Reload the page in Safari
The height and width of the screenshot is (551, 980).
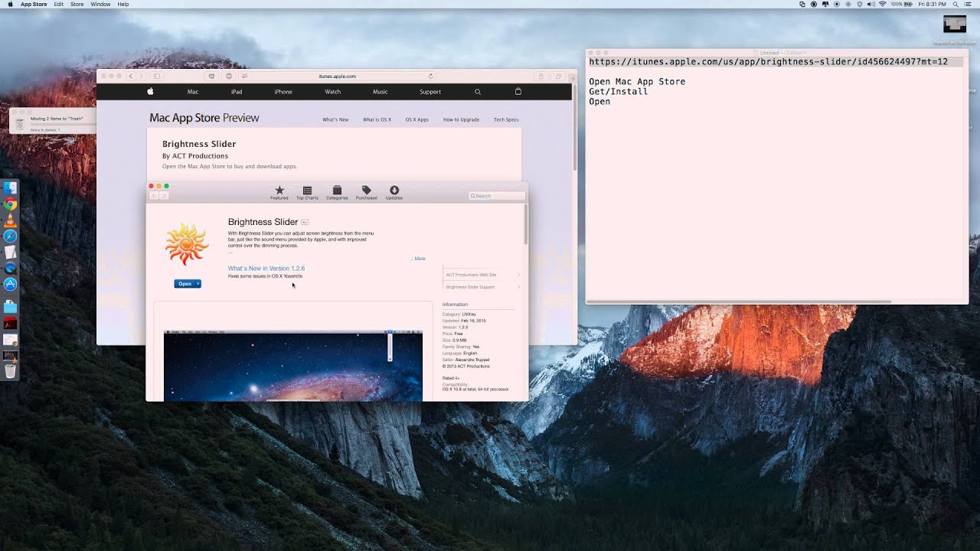coord(431,76)
